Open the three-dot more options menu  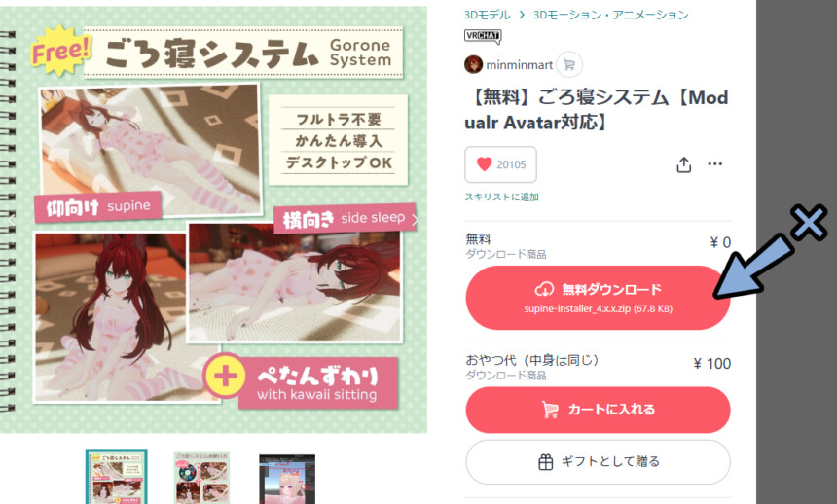(714, 163)
